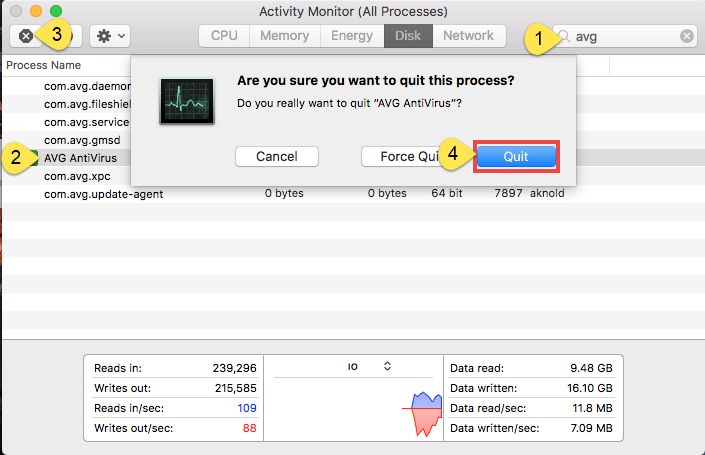The width and height of the screenshot is (705, 455).
Task: Select the Network tab
Action: (x=468, y=36)
